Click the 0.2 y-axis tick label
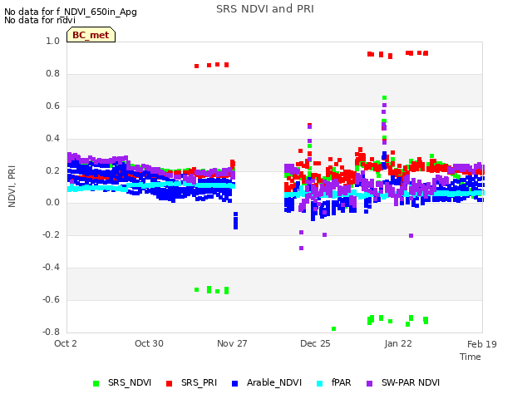The image size is (532, 399). [x=52, y=170]
